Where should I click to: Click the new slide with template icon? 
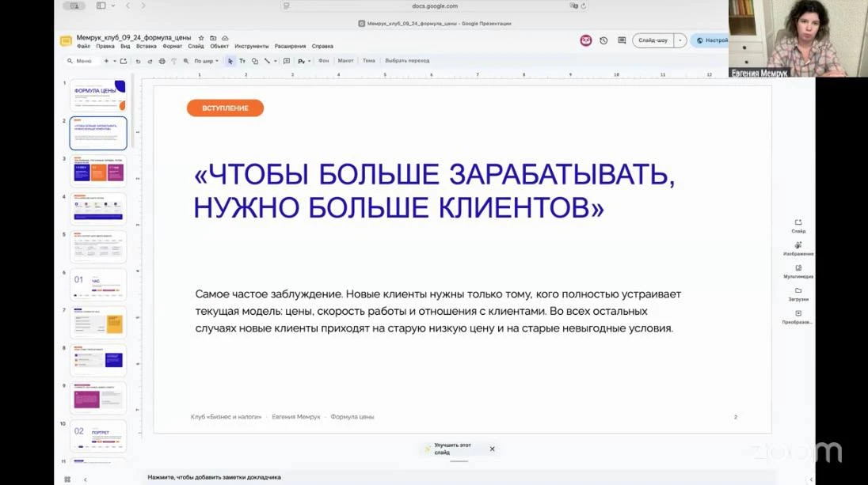click(x=124, y=61)
